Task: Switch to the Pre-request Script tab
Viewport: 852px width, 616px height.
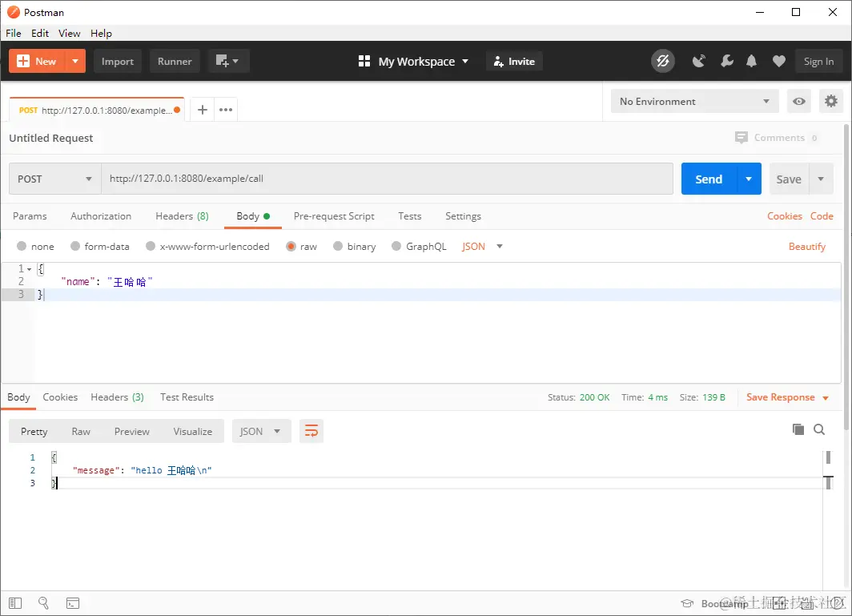Action: tap(334, 215)
